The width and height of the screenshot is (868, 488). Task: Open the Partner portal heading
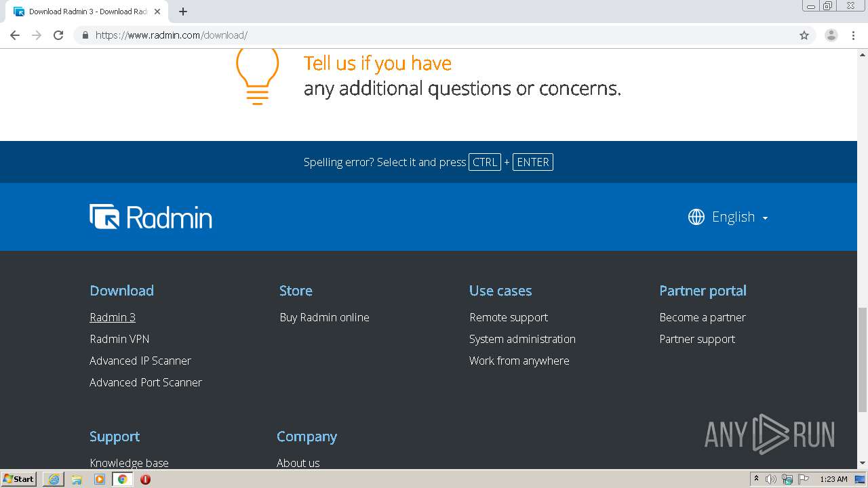pyautogui.click(x=703, y=291)
